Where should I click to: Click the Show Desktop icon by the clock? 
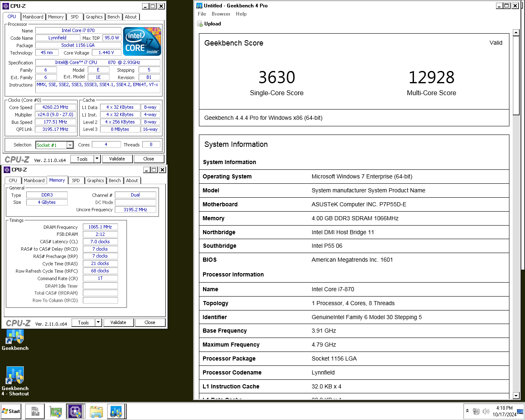[x=520, y=411]
